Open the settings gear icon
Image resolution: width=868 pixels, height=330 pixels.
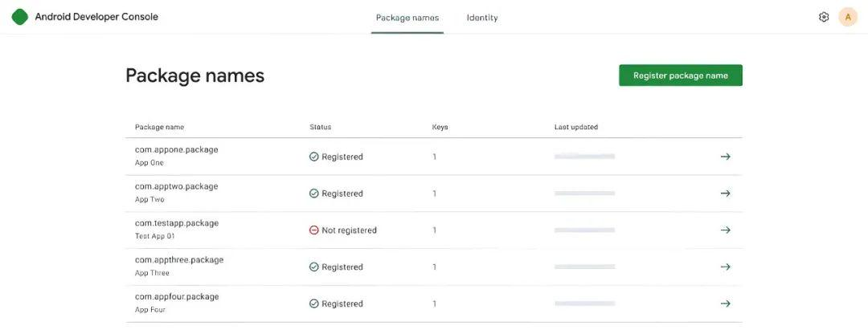click(x=823, y=17)
